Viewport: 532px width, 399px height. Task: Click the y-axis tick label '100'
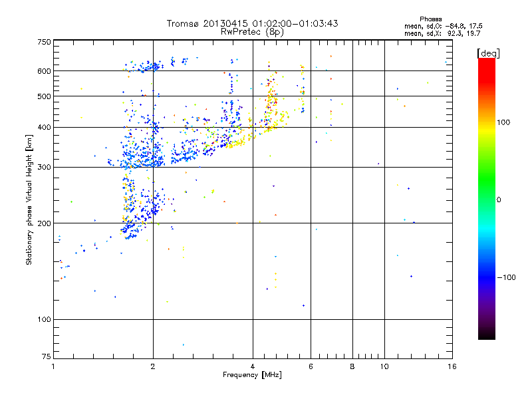click(44, 319)
